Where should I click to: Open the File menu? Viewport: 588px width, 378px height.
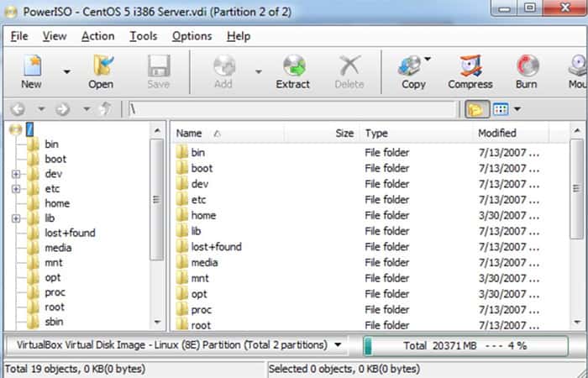pos(19,36)
